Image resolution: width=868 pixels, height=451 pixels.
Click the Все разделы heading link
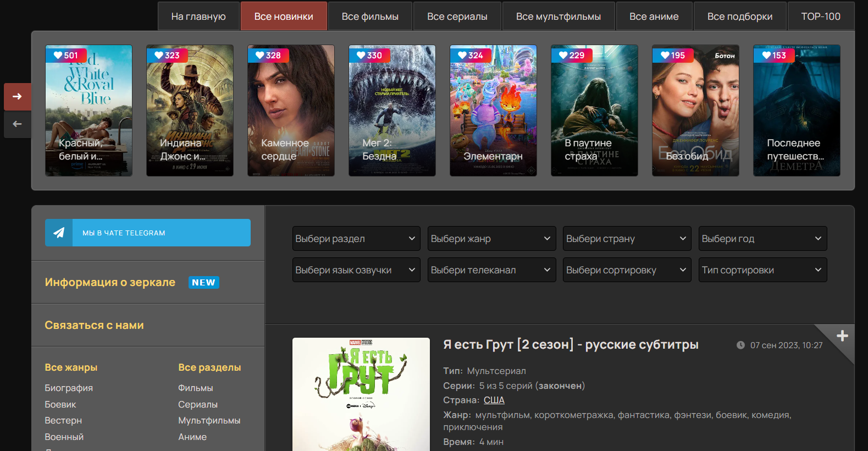pos(209,367)
